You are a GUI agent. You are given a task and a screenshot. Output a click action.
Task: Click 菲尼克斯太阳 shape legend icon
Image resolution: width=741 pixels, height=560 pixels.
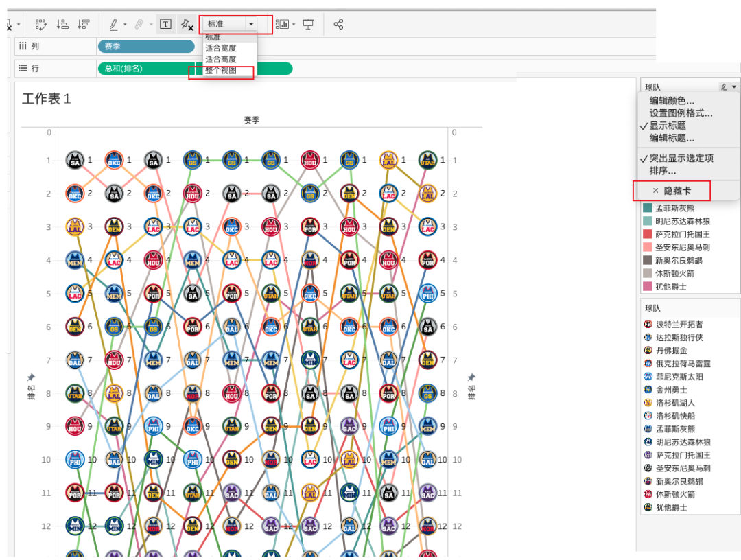[x=648, y=377]
